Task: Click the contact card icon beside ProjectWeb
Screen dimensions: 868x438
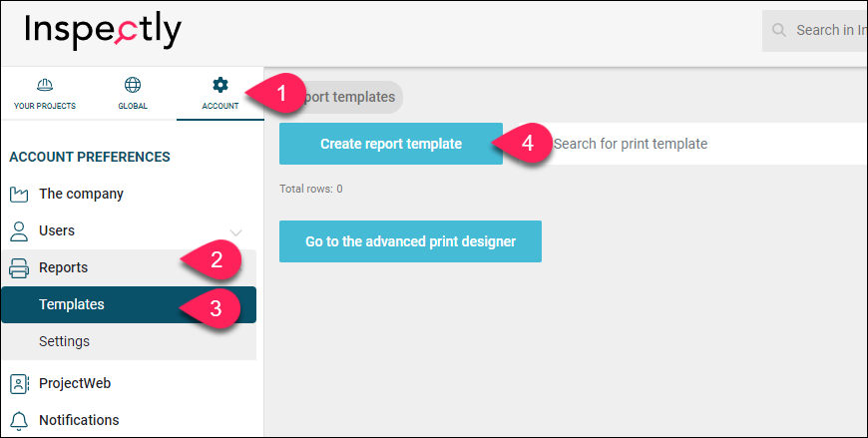Action: tap(19, 384)
